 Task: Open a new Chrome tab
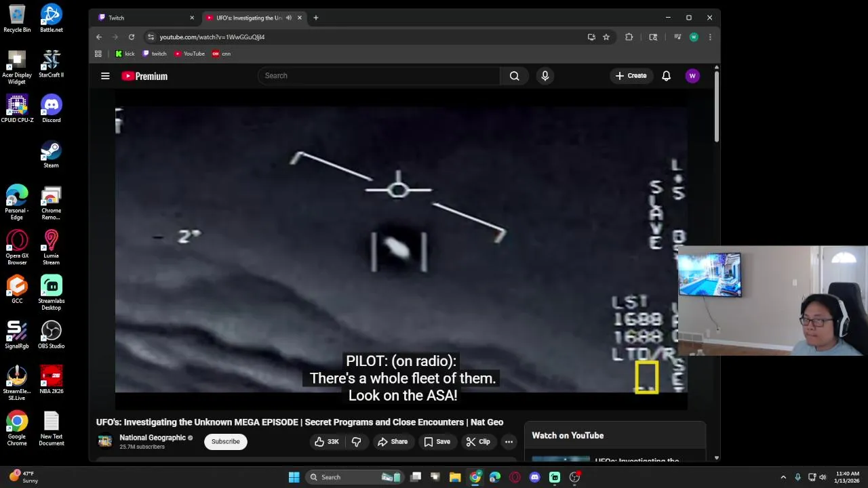[316, 18]
